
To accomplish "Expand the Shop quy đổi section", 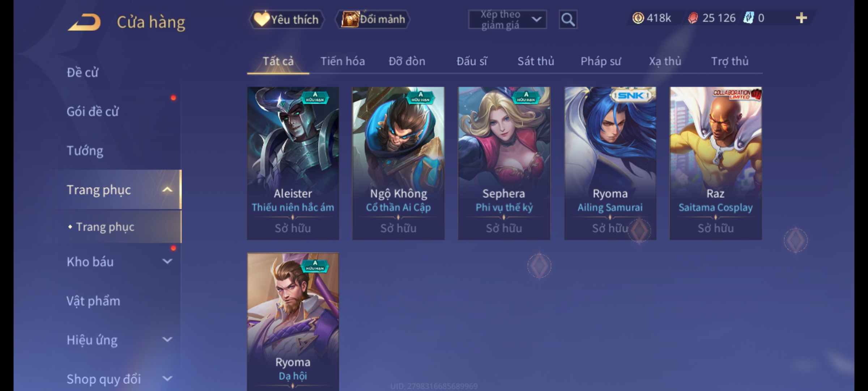I will pyautogui.click(x=167, y=379).
